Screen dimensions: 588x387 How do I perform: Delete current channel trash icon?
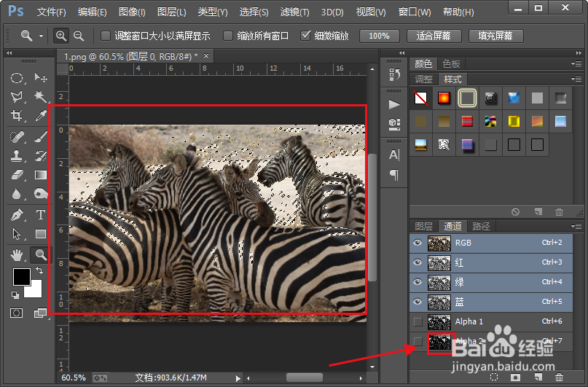(x=559, y=377)
